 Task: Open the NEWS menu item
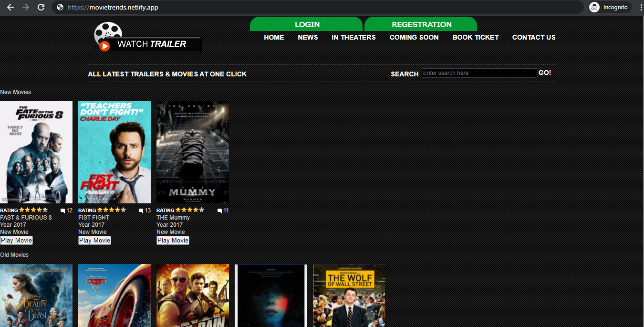pyautogui.click(x=308, y=37)
